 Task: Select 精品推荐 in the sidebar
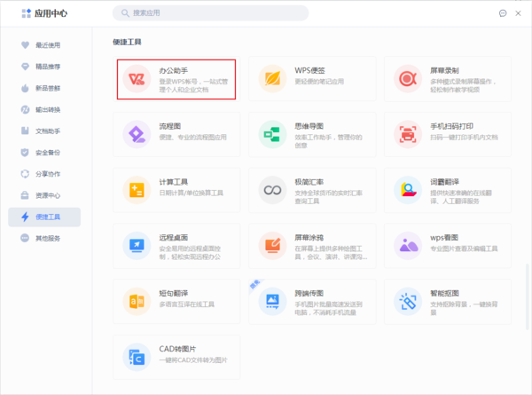pyautogui.click(x=48, y=67)
